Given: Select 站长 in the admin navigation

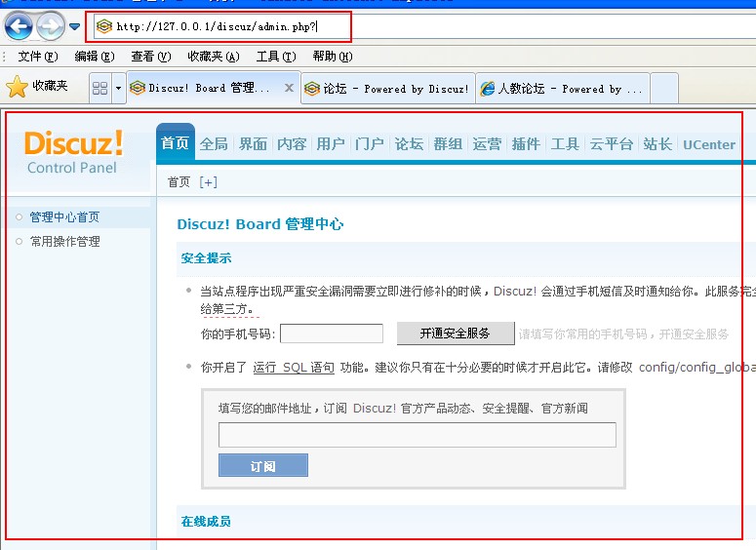Looking at the screenshot, I should pyautogui.click(x=657, y=144).
